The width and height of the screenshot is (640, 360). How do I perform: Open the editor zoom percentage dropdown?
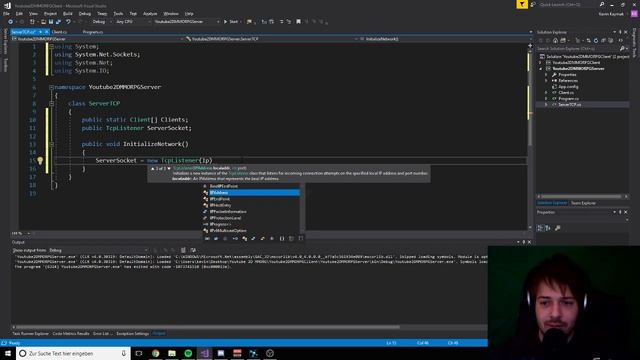[21, 233]
